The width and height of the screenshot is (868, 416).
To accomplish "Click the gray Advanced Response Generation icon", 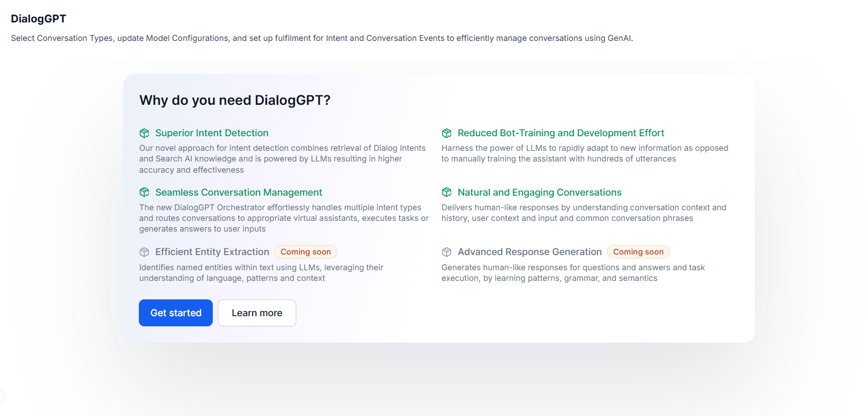I will point(446,252).
